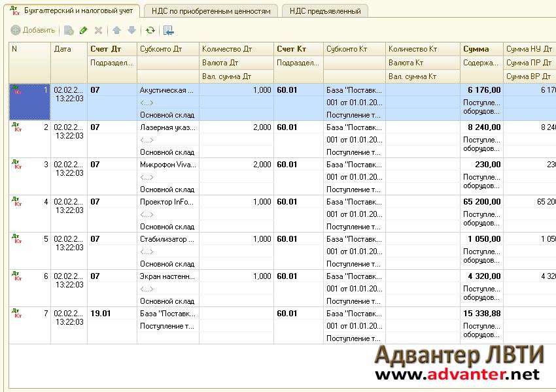
Task: Select the Акустическая subconto cell in row 1
Action: coord(168,90)
